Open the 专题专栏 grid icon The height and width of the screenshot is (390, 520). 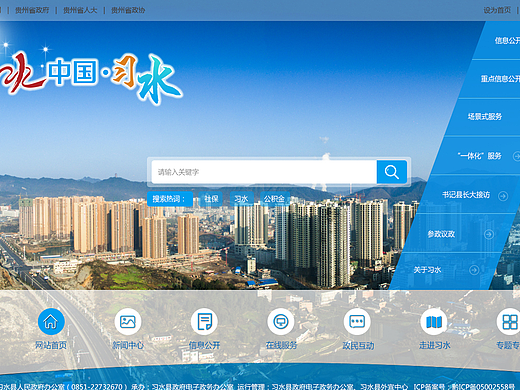tap(509, 322)
